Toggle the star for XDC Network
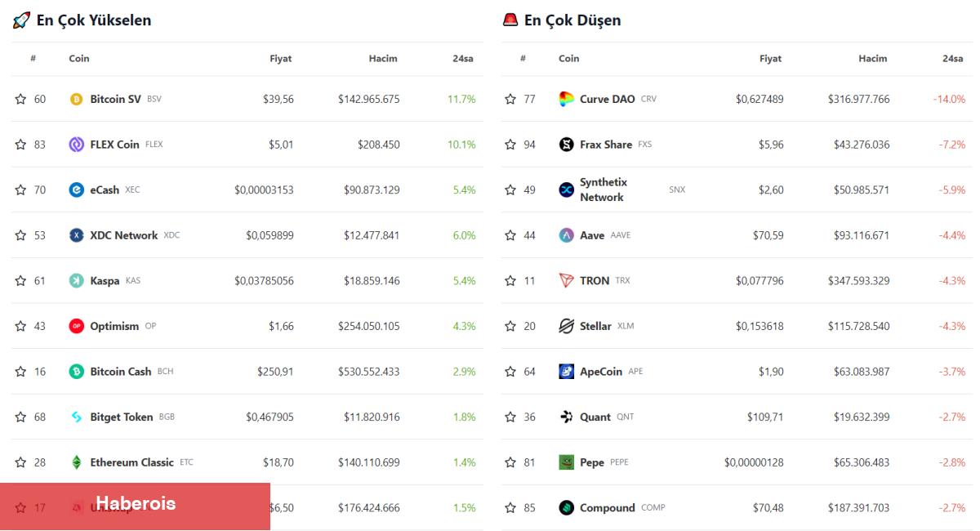This screenshot has height=531, width=980. [x=20, y=235]
